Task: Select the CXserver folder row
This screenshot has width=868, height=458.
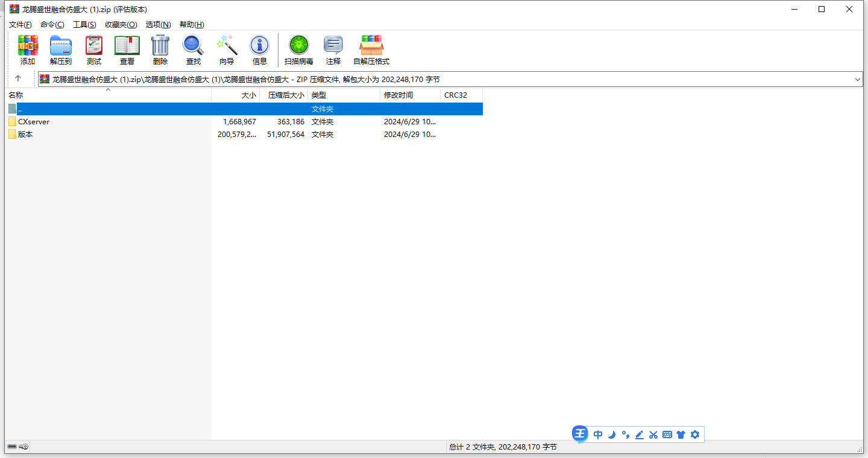Action: tap(34, 122)
